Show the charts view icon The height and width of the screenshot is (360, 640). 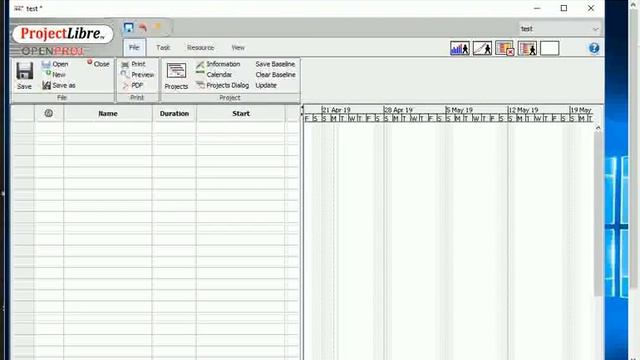pyautogui.click(x=482, y=48)
